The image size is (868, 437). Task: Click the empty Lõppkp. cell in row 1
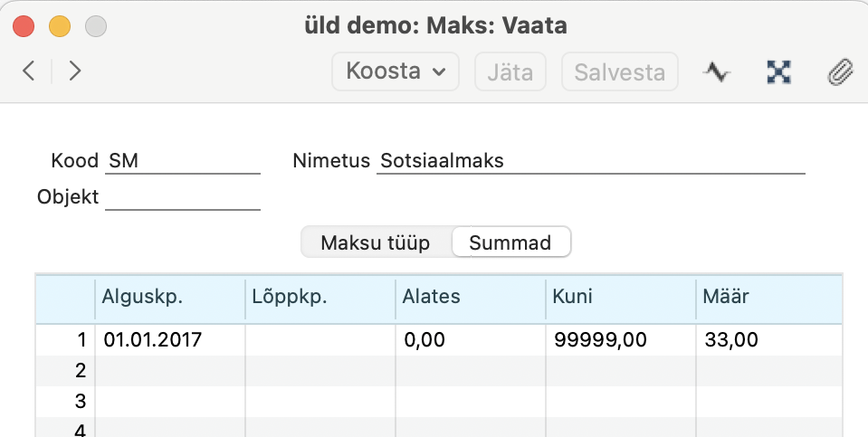[x=320, y=339]
